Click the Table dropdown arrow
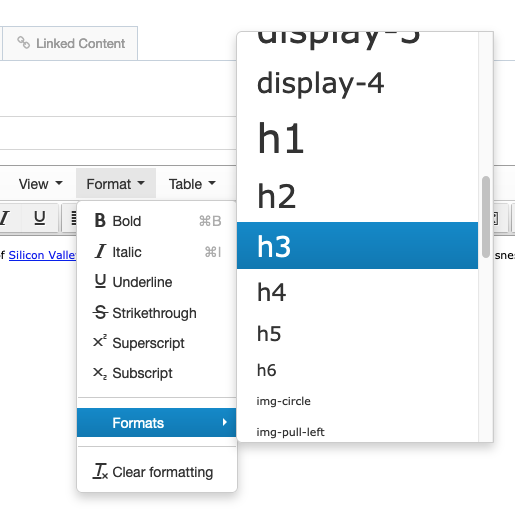This screenshot has height=509, width=515. click(212, 183)
